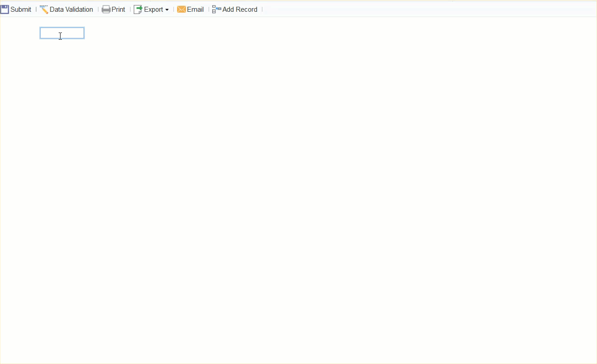Click inside the highlighted text input box

[x=61, y=33]
